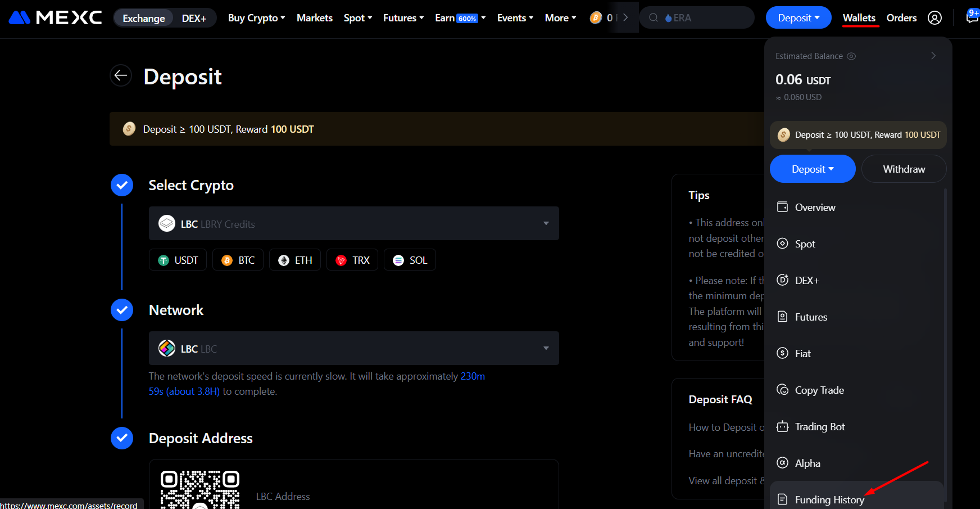
Task: Open Have an uncredited deposit link
Action: coord(727,454)
